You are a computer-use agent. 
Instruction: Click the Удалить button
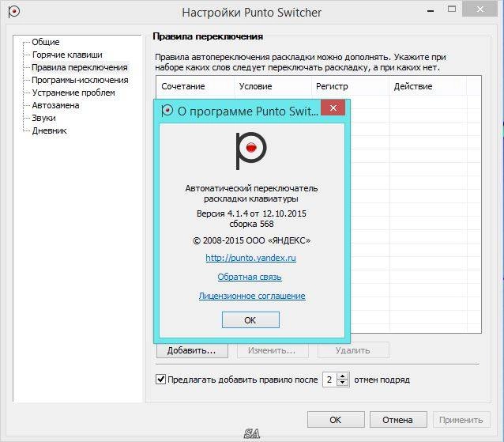coord(353,350)
